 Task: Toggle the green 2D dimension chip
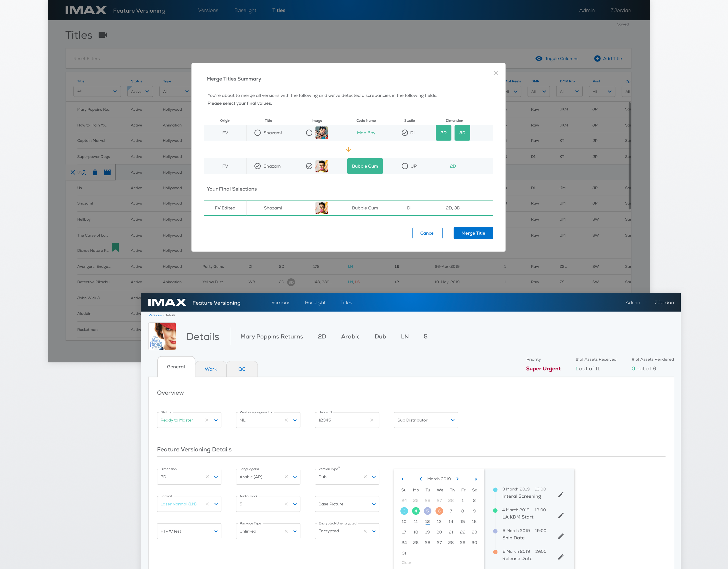[443, 133]
